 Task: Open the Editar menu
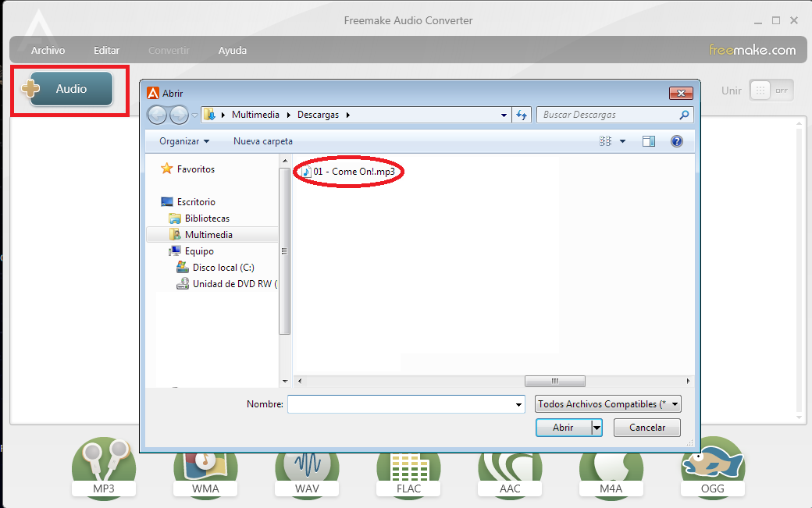(107, 51)
